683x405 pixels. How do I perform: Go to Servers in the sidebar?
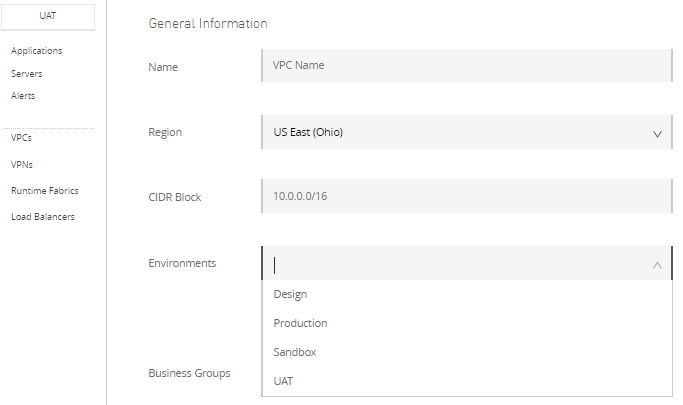(x=27, y=73)
